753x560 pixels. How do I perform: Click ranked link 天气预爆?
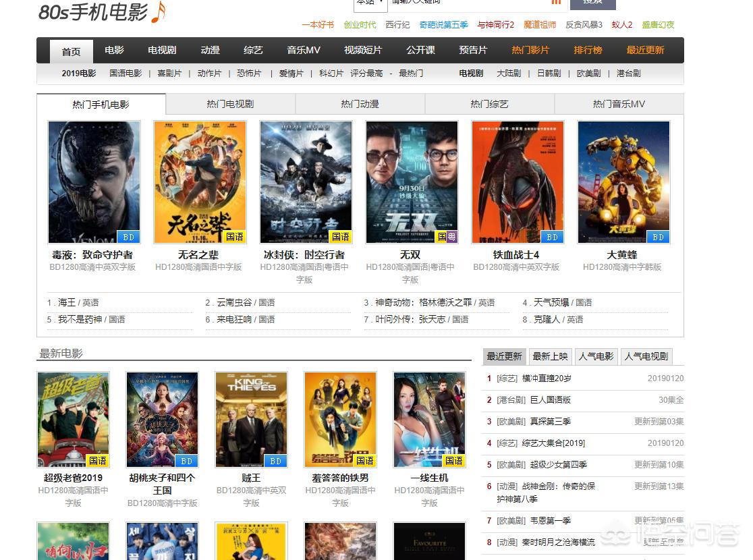pyautogui.click(x=552, y=302)
